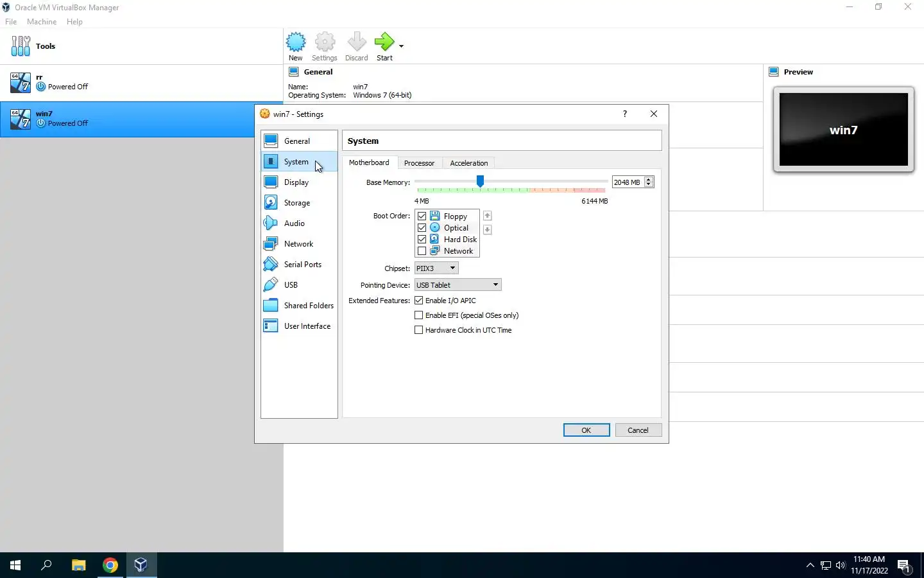The image size is (924, 578).
Task: Uncheck Hard Disk in boot order
Action: 422,240
